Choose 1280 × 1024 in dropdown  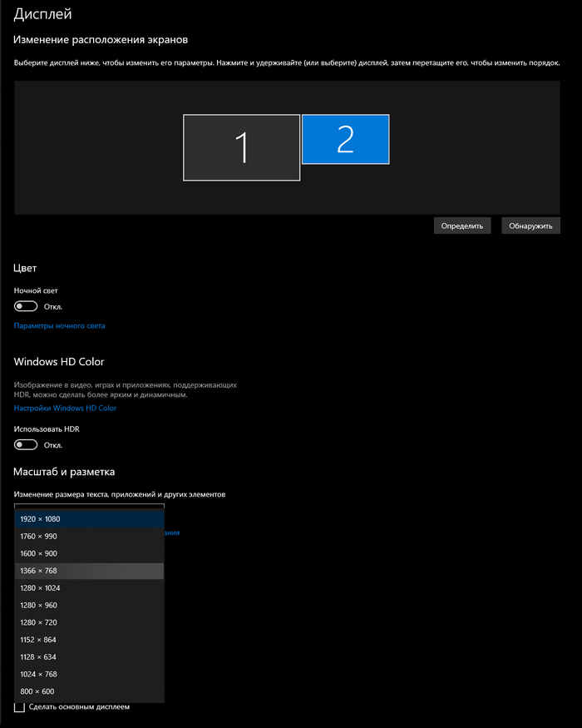coord(90,588)
